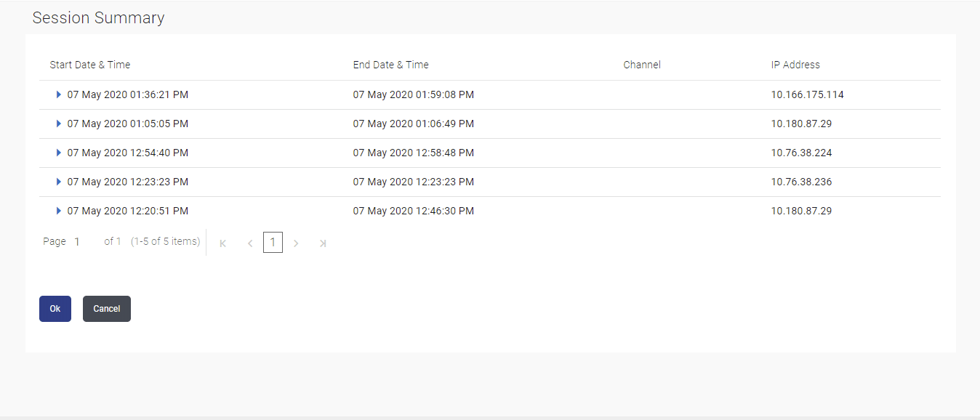Click the Channel column header
Screen dimensions: 980x420
pos(642,65)
